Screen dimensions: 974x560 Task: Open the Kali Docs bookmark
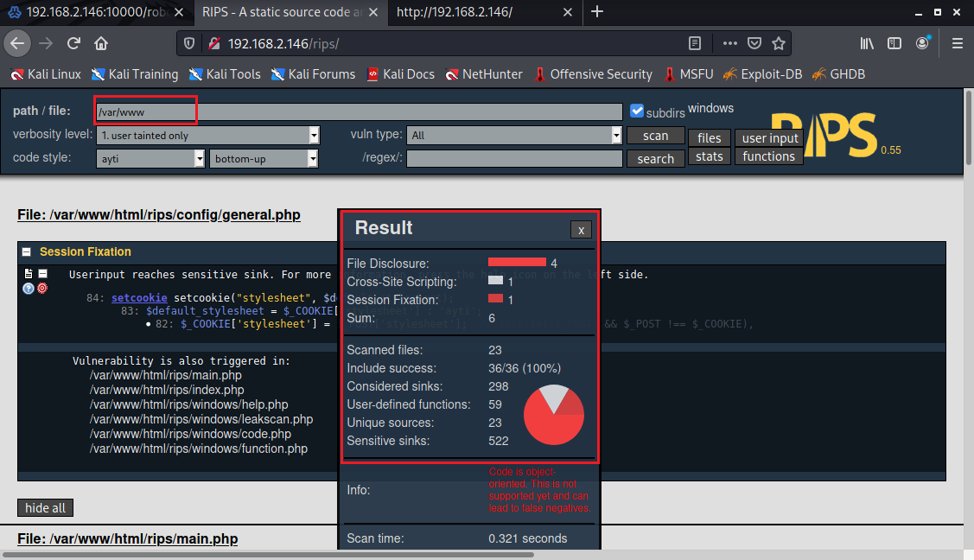pos(401,74)
